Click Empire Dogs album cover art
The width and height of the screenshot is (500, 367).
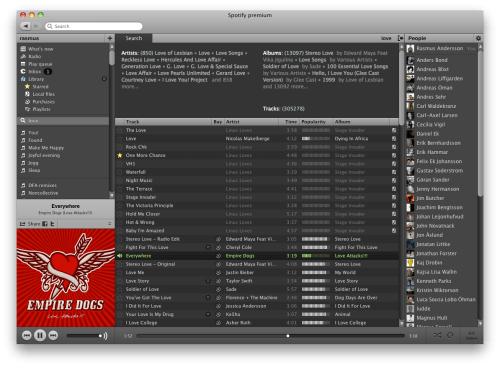pos(66,277)
